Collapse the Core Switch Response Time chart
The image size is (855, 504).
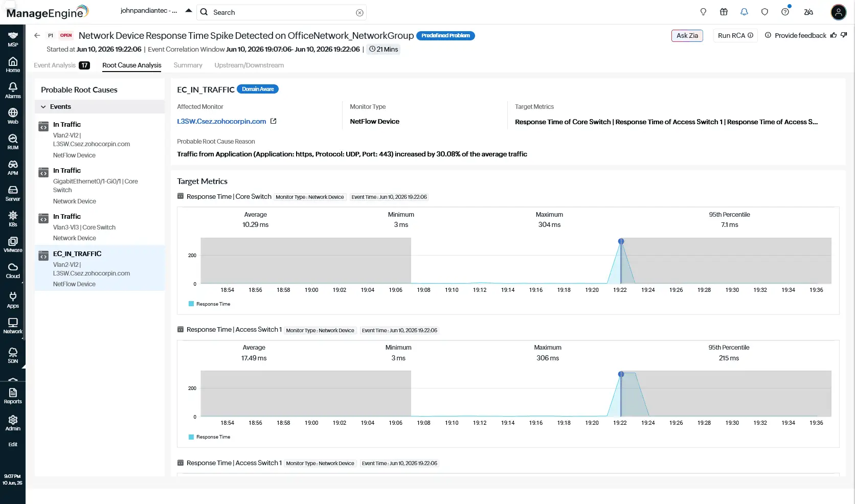coord(180,196)
